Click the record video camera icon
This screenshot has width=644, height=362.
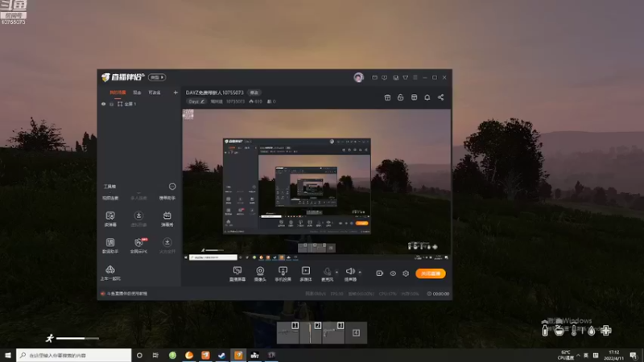click(379, 274)
